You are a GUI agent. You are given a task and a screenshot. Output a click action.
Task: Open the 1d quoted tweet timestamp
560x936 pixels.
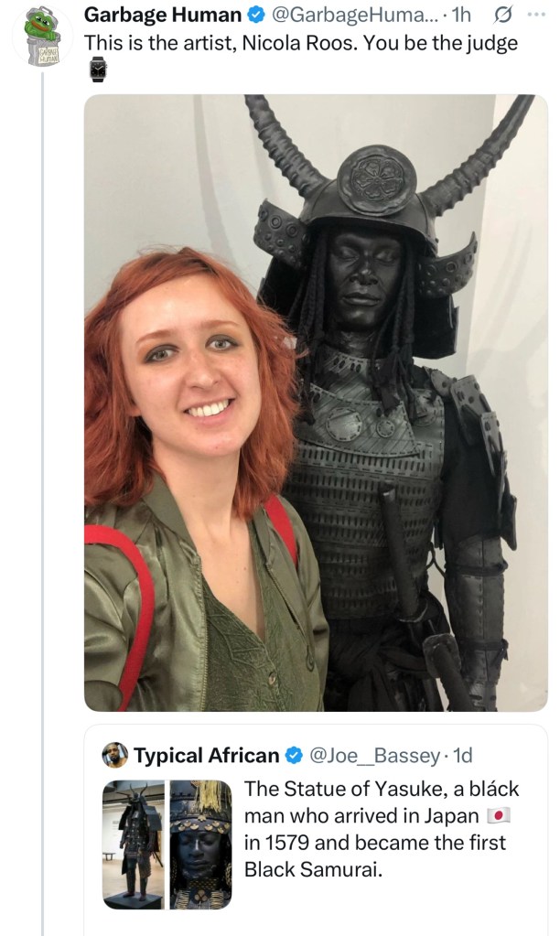[x=463, y=756]
